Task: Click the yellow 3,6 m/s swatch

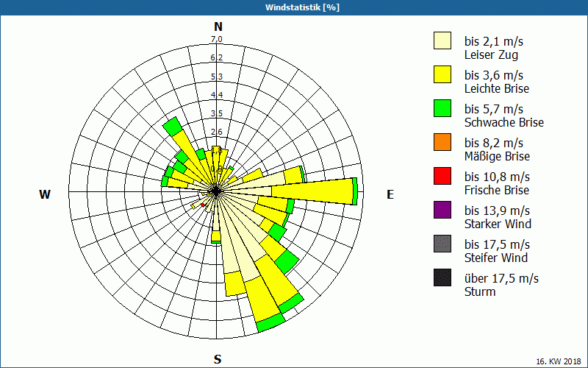Action: 442,74
